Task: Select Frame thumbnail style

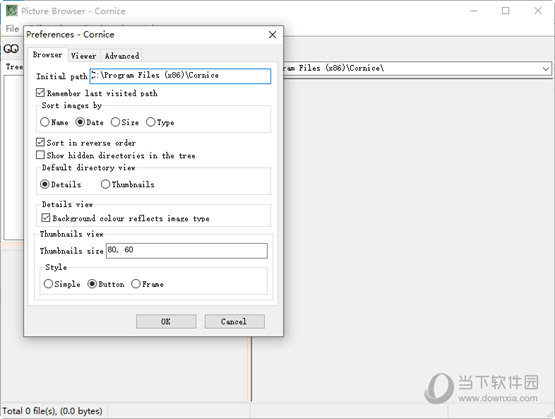Action: pos(147,284)
